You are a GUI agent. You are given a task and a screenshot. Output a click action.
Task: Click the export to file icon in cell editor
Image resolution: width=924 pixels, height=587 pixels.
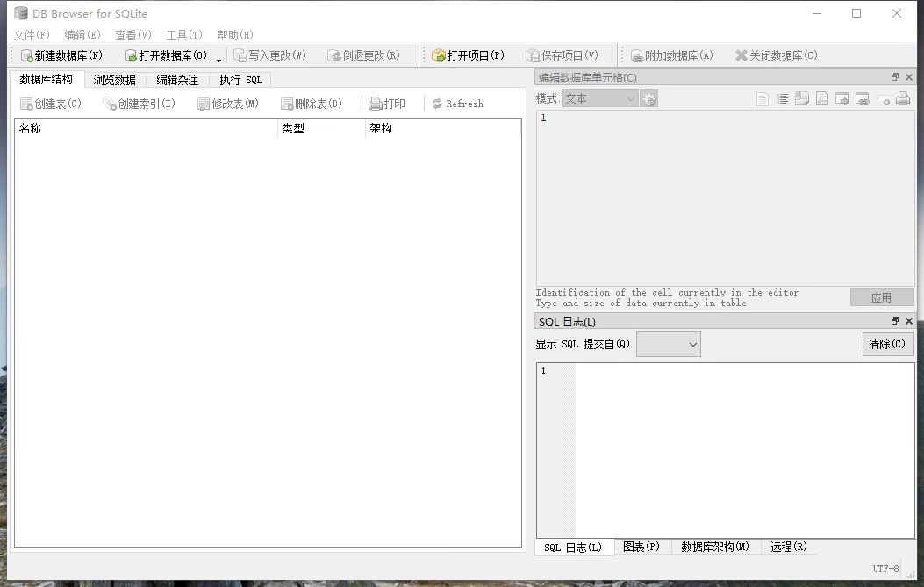click(822, 99)
